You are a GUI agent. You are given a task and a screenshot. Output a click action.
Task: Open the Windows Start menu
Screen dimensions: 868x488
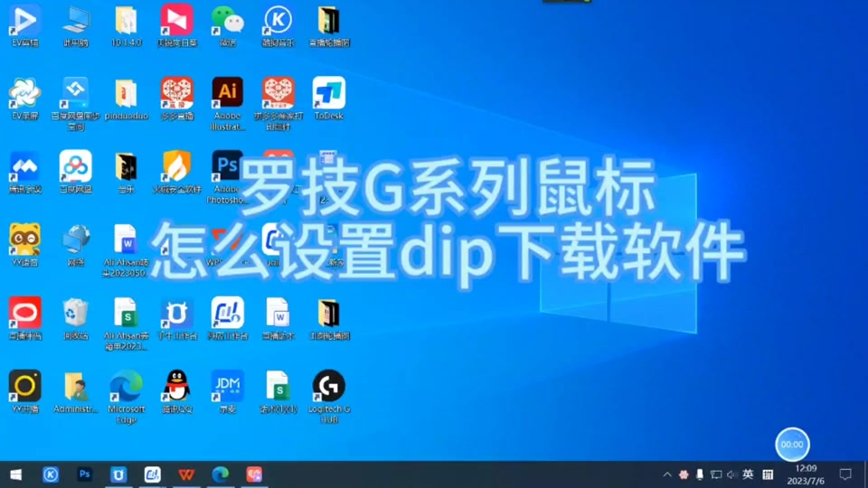coord(16,474)
